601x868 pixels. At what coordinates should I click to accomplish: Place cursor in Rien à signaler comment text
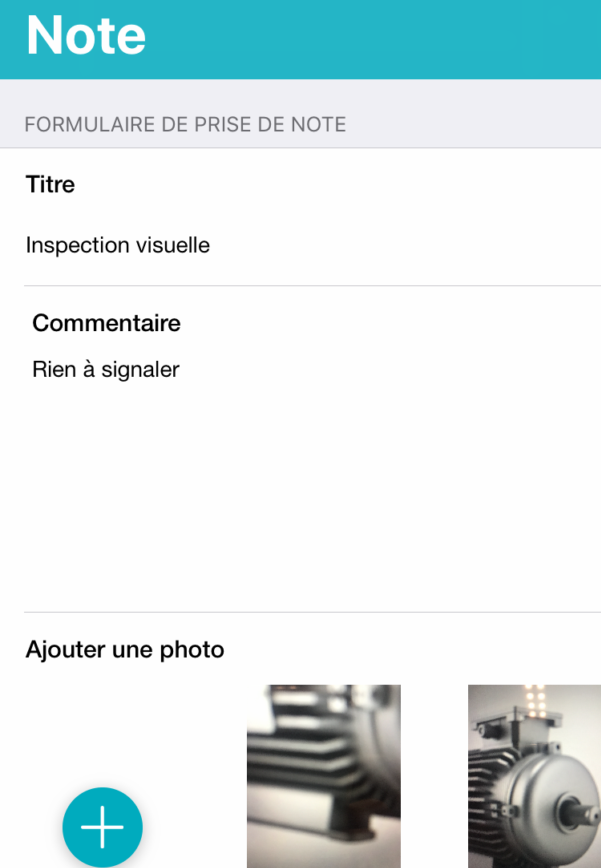pos(106,370)
